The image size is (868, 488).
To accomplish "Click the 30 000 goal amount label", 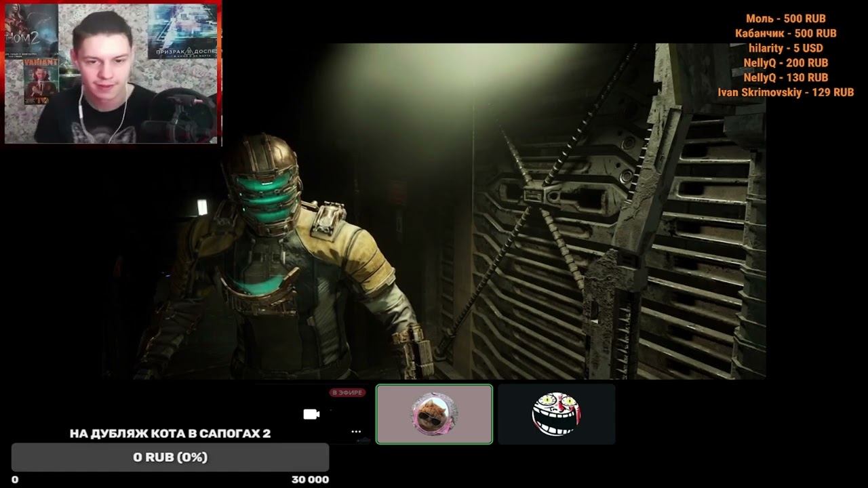I will (310, 479).
